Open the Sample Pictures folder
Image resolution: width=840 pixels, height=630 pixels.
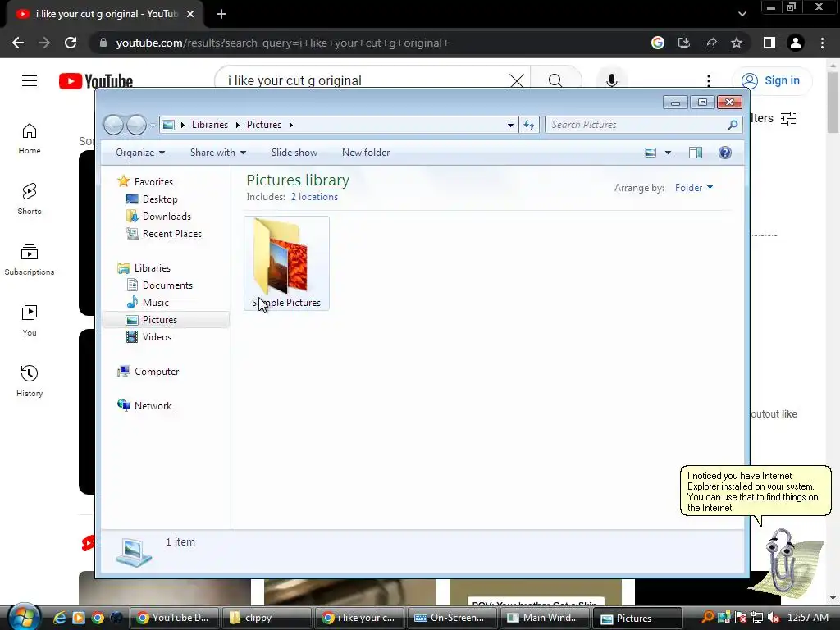[286, 263]
